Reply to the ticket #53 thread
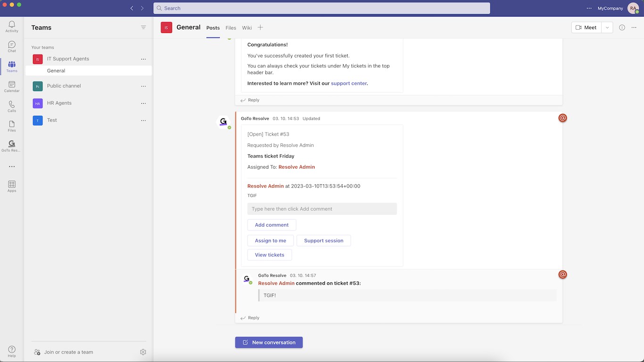The image size is (644, 362). [250, 318]
